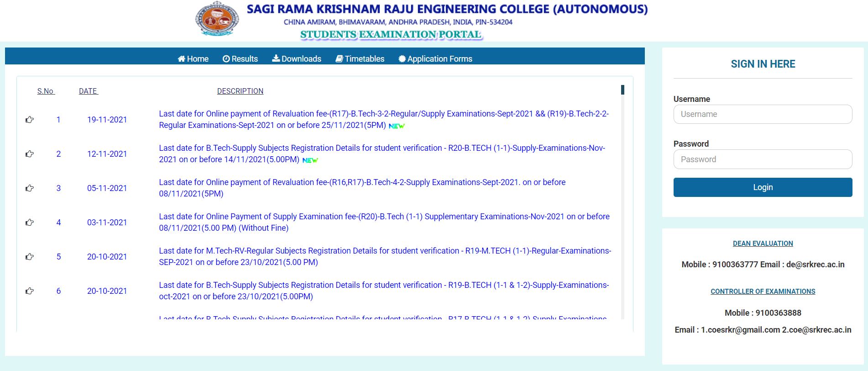The image size is (868, 371).
Task: Open the 19-11-2021 revaluation fee notice
Action: point(384,119)
